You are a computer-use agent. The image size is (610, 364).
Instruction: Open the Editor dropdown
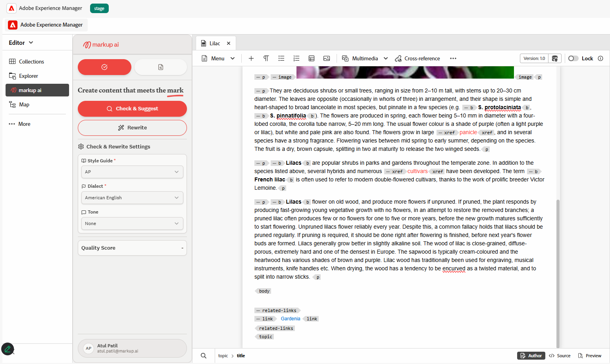click(x=21, y=42)
